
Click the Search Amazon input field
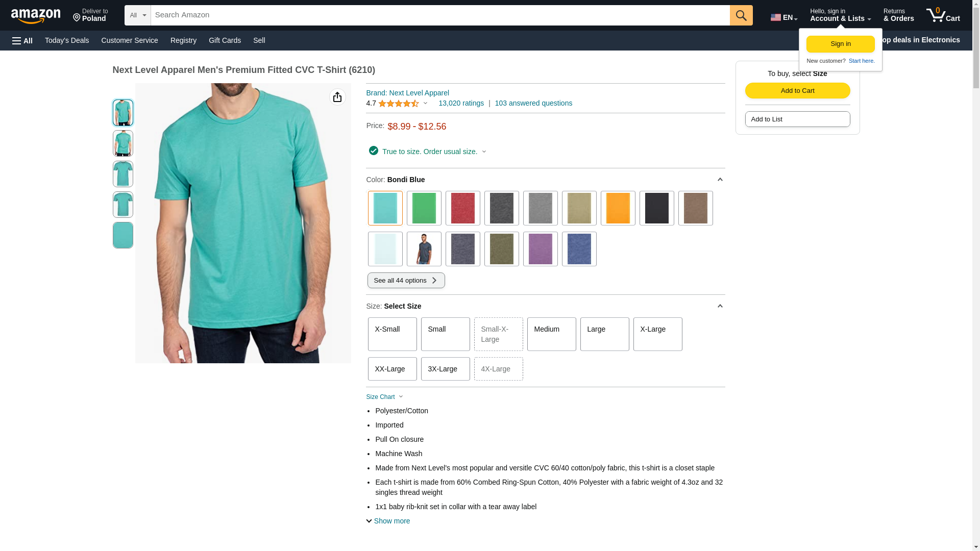[440, 15]
